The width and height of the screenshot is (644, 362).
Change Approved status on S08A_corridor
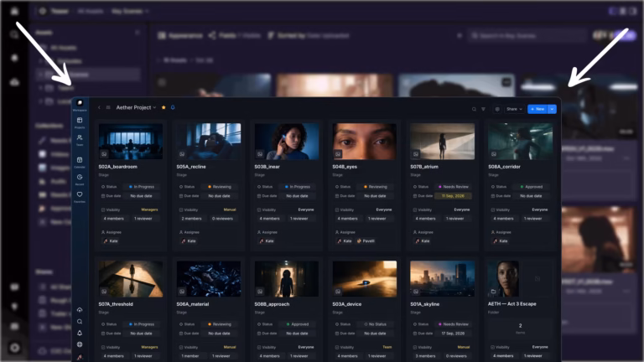[x=531, y=187]
